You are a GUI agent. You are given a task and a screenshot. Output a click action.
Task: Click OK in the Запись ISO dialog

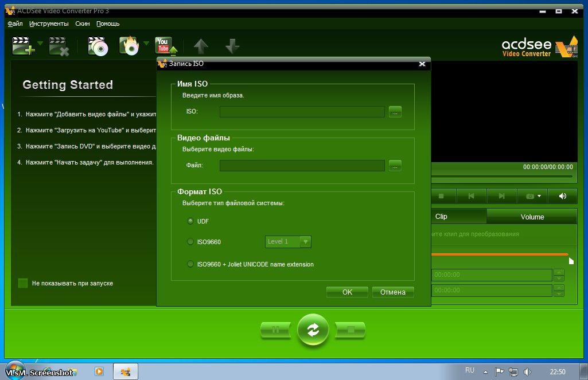(x=347, y=292)
